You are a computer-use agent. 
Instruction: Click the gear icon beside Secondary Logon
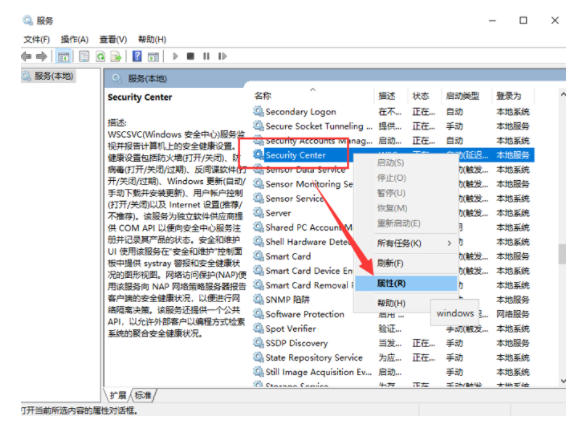point(258,111)
